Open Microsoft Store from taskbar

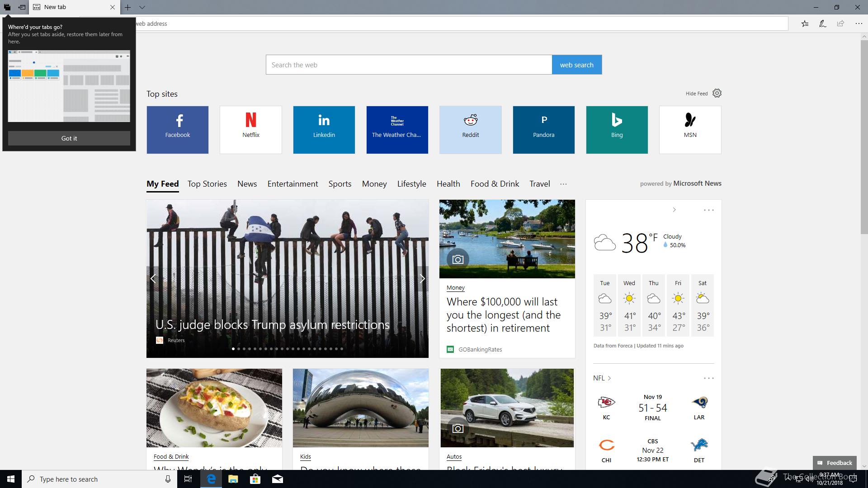point(255,479)
